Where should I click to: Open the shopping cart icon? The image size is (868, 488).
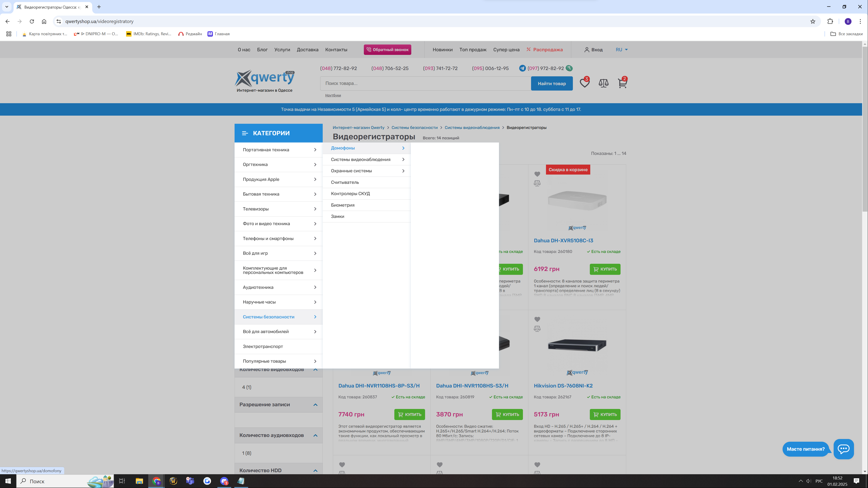click(622, 83)
